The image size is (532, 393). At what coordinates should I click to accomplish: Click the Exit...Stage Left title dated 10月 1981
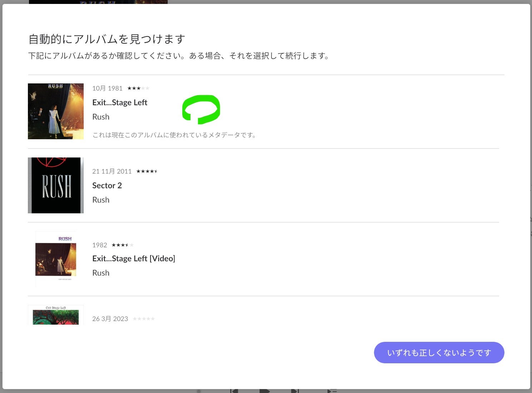120,102
